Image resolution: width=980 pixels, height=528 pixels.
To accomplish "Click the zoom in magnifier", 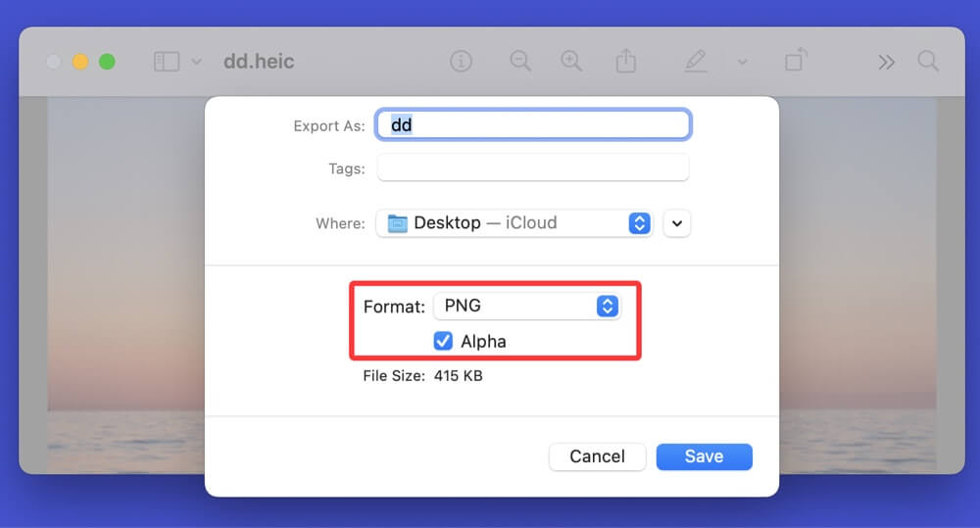I will (x=571, y=61).
